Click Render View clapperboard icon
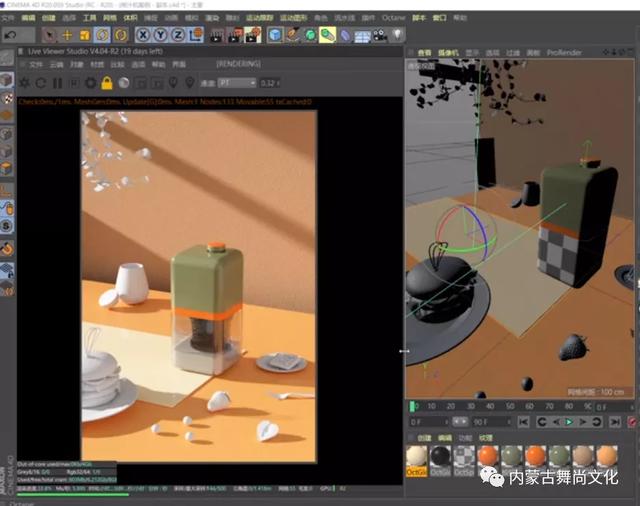The image size is (640, 506). 217,36
